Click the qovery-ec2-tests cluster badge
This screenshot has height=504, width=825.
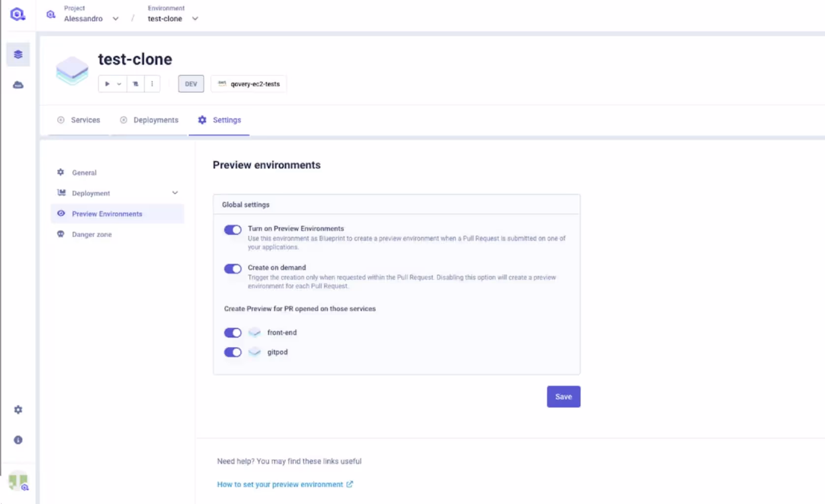[248, 84]
